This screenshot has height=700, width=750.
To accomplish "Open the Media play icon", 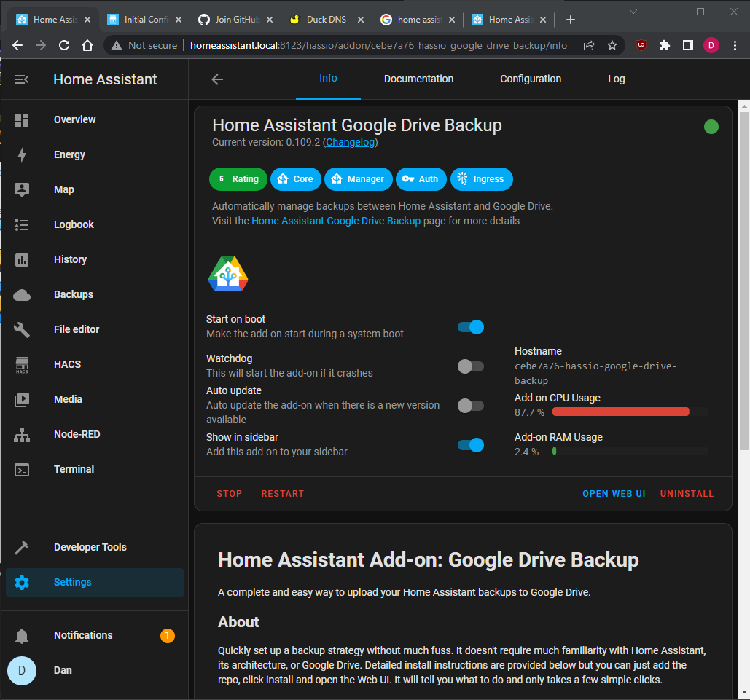I will click(22, 399).
